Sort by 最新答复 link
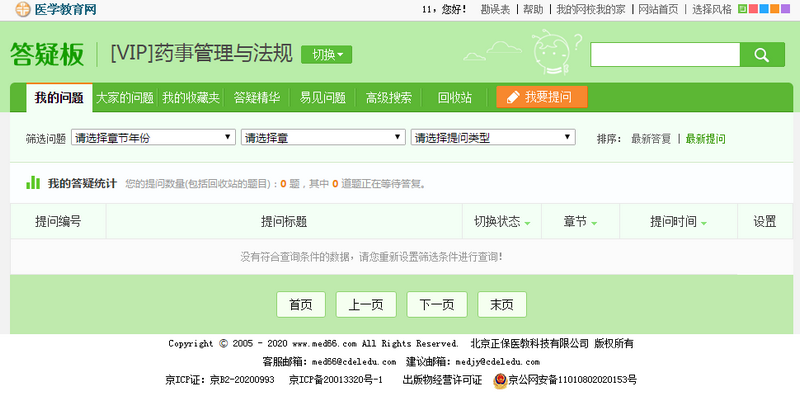 point(650,138)
